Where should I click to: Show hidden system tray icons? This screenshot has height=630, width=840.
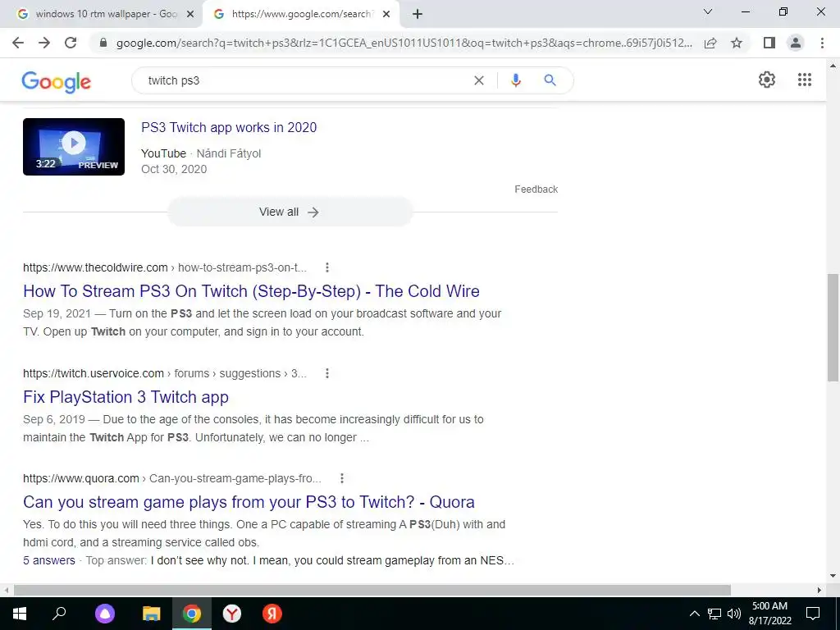pos(694,614)
